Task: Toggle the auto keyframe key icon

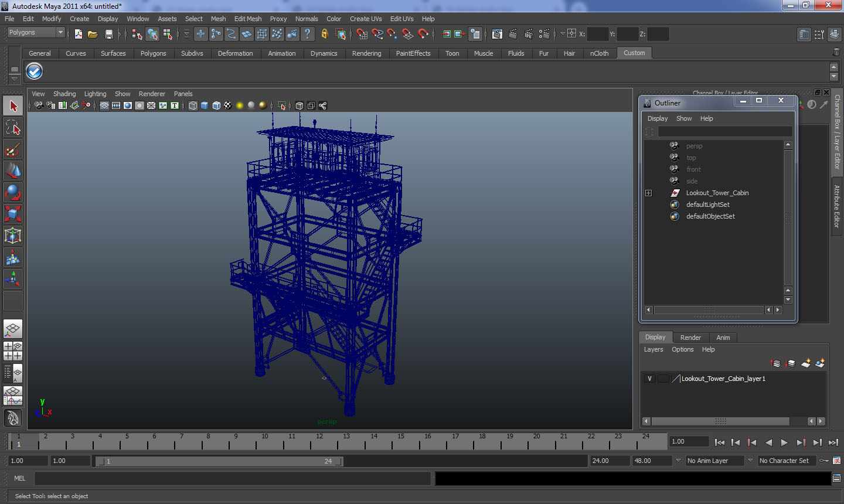Action: tap(824, 461)
